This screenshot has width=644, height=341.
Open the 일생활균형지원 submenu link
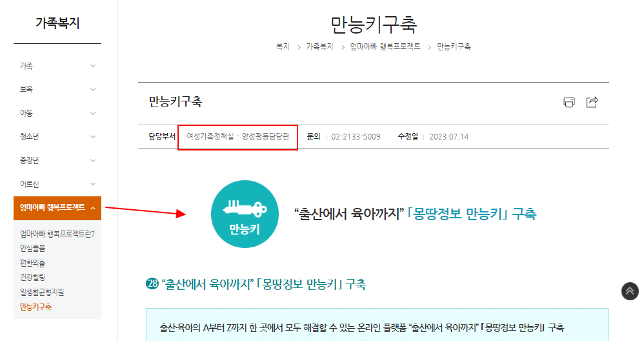pyautogui.click(x=42, y=292)
